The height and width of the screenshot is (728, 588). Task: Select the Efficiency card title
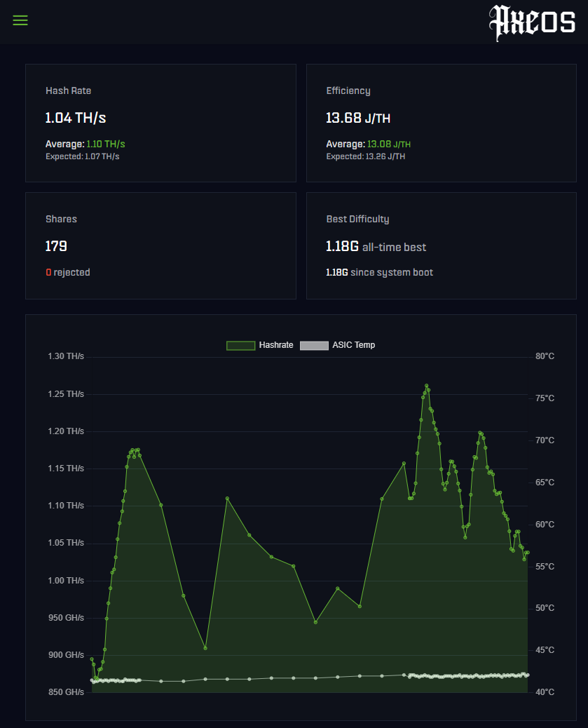point(348,90)
